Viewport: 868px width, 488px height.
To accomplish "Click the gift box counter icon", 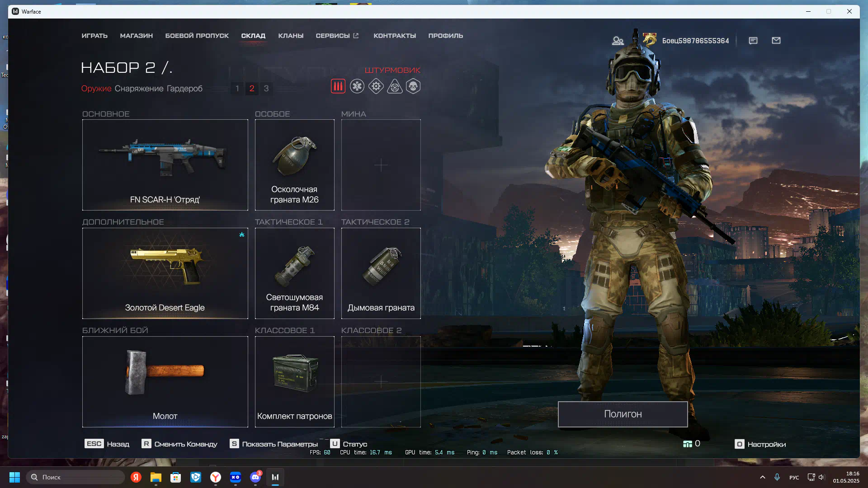I will tap(688, 444).
